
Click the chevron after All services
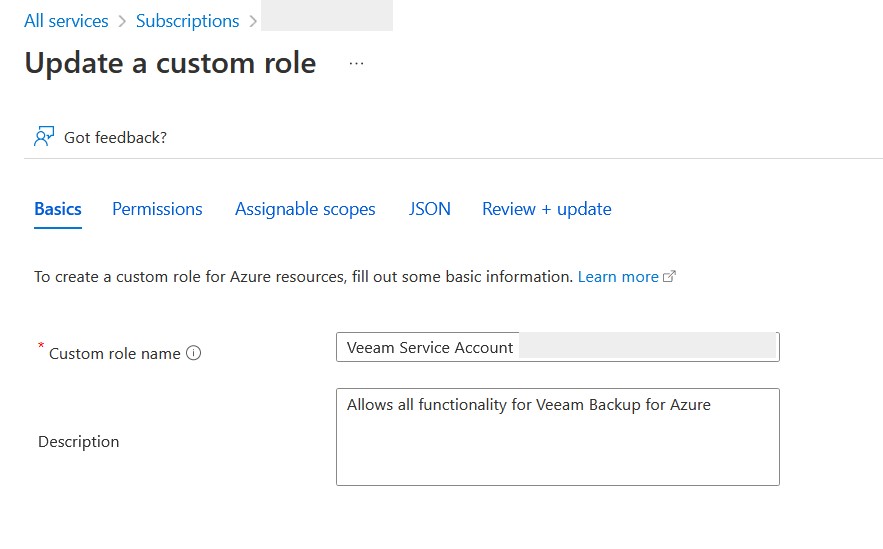coord(122,21)
